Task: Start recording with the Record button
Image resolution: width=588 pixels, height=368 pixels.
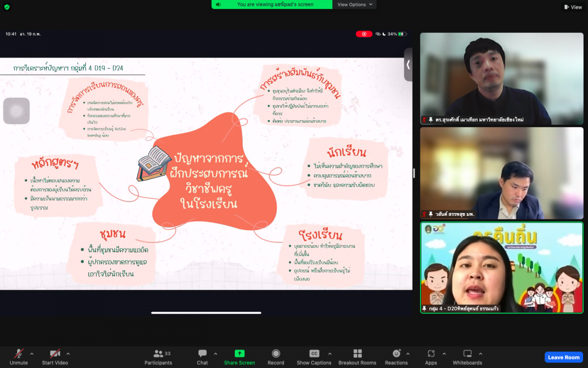Action: point(276,357)
